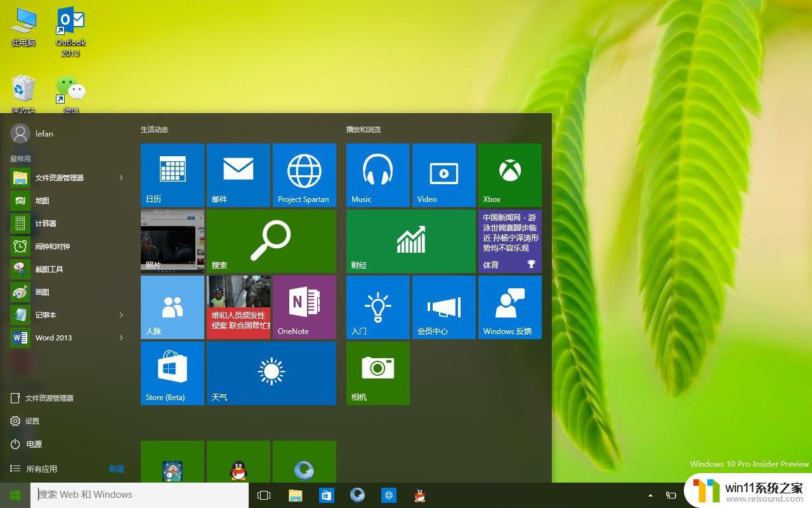Open the 日历 calendar tile
Screen dimensions: 812x508
click(x=173, y=175)
